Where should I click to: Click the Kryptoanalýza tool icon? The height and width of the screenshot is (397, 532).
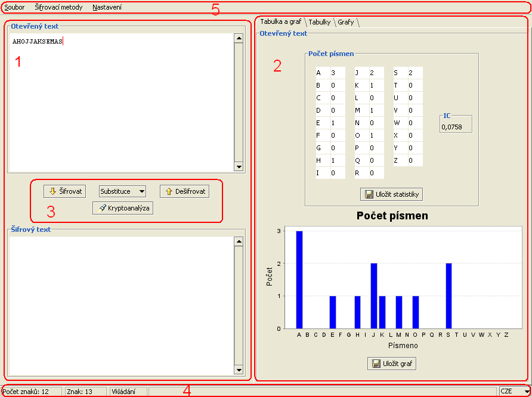[x=101, y=208]
